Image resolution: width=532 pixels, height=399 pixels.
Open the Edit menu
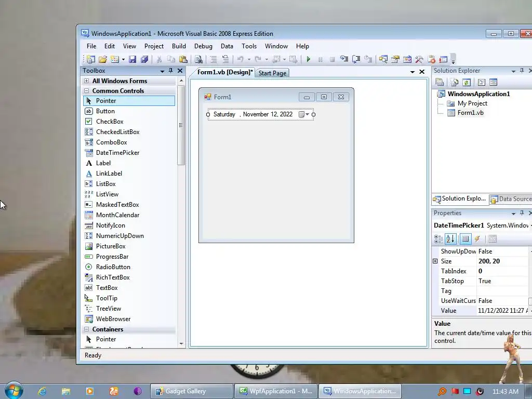[109, 46]
